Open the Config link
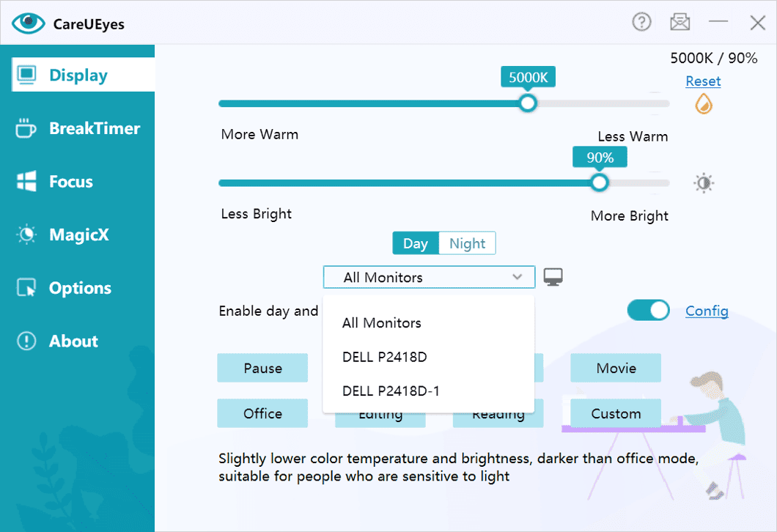This screenshot has width=777, height=532. (707, 311)
